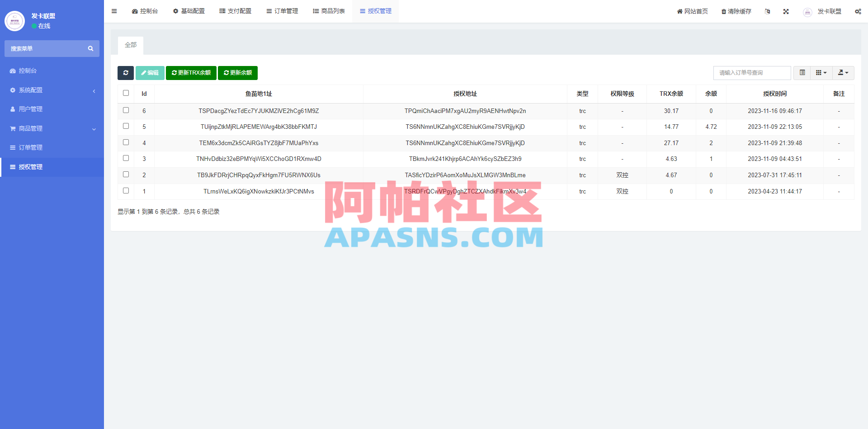The height and width of the screenshot is (429, 868).
Task: Open the columns visibility dropdown
Action: 821,72
